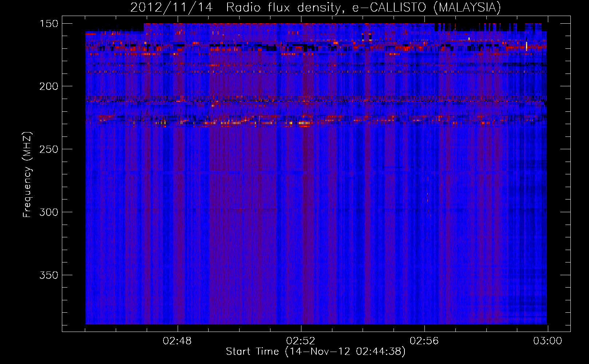The height and width of the screenshot is (364, 589).
Task: Click the 03:00 time tick label
Action: pyautogui.click(x=548, y=341)
